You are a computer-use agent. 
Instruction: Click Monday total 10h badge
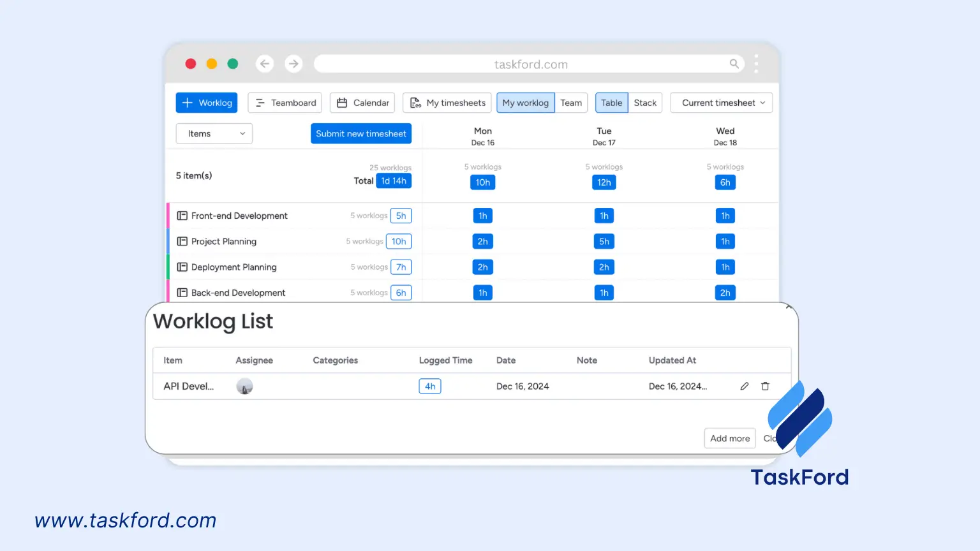pyautogui.click(x=483, y=182)
